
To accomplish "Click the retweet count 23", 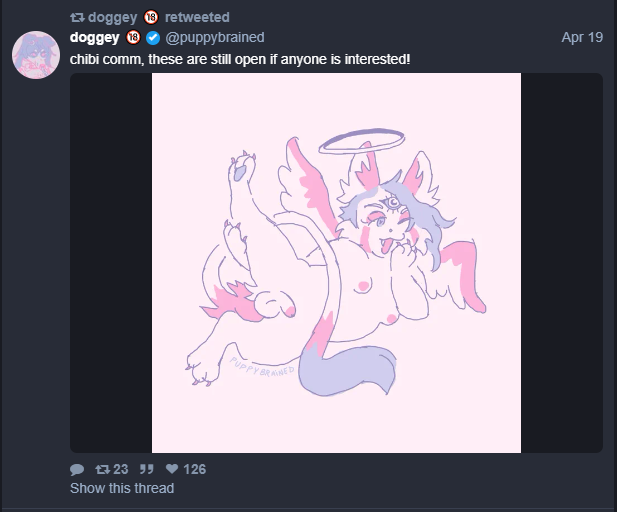I will [x=120, y=469].
